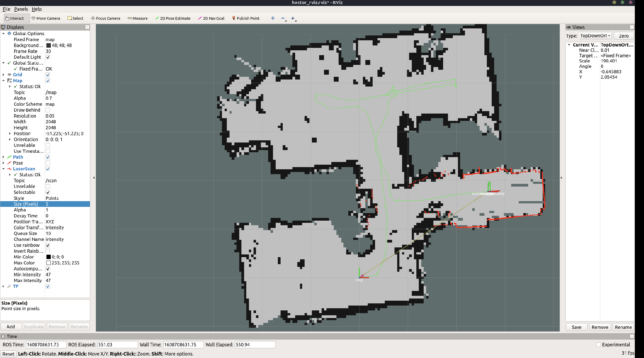Click the Min Color black swatch

tap(49, 257)
